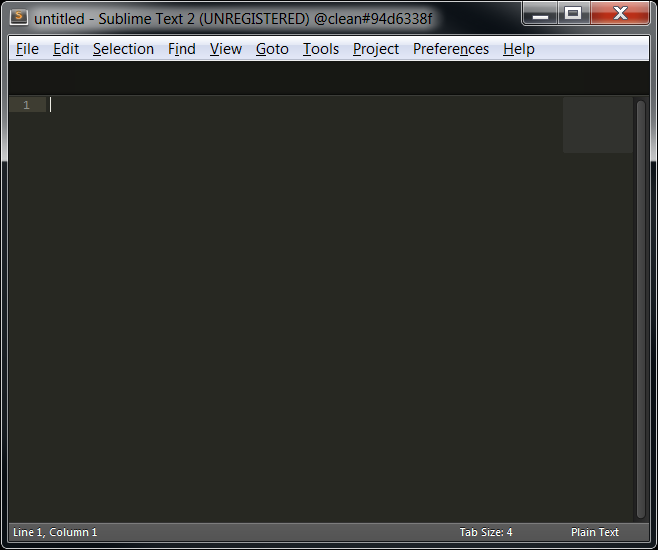Click Line 1, Column 1 status text

[55, 532]
